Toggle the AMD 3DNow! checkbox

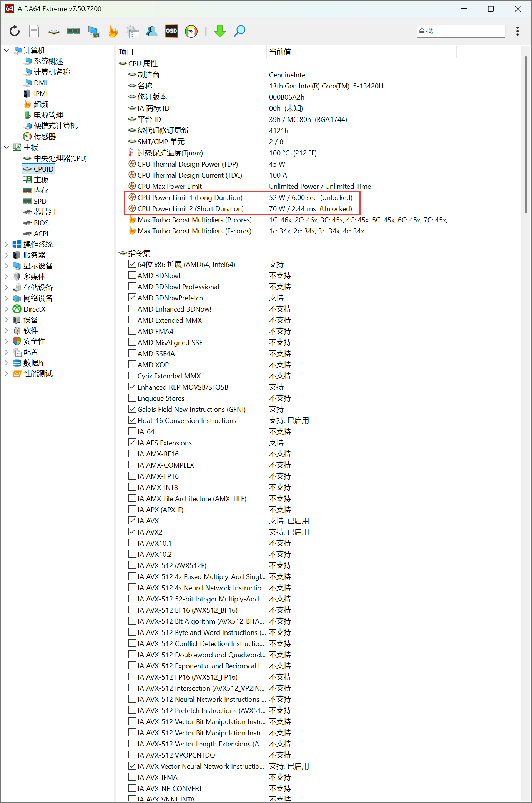[x=132, y=275]
